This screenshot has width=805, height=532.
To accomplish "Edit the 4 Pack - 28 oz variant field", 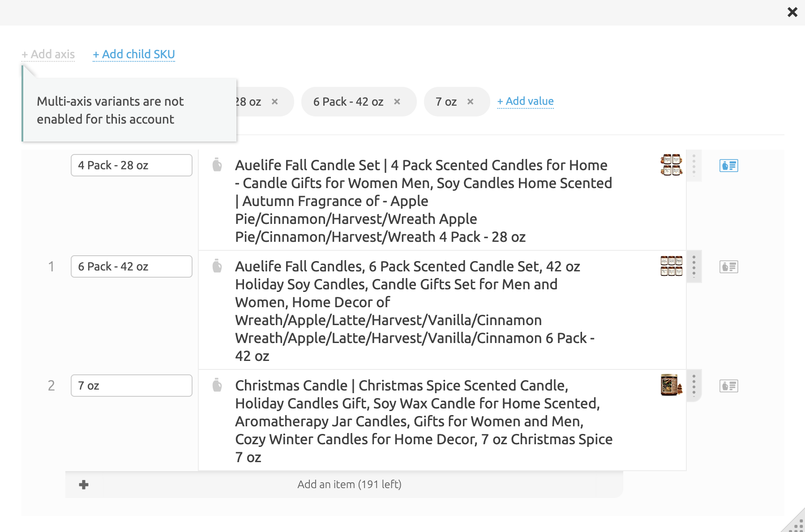I will 132,165.
